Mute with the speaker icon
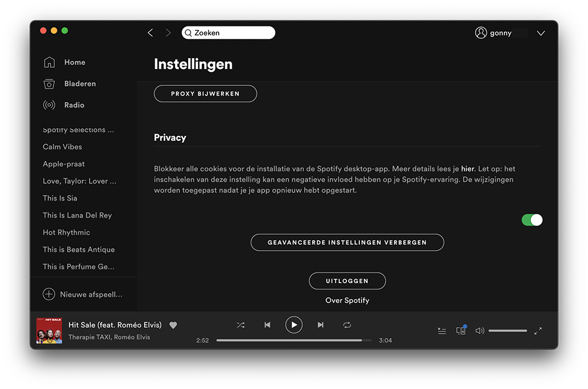Viewport: 588px width, 389px height. point(480,331)
